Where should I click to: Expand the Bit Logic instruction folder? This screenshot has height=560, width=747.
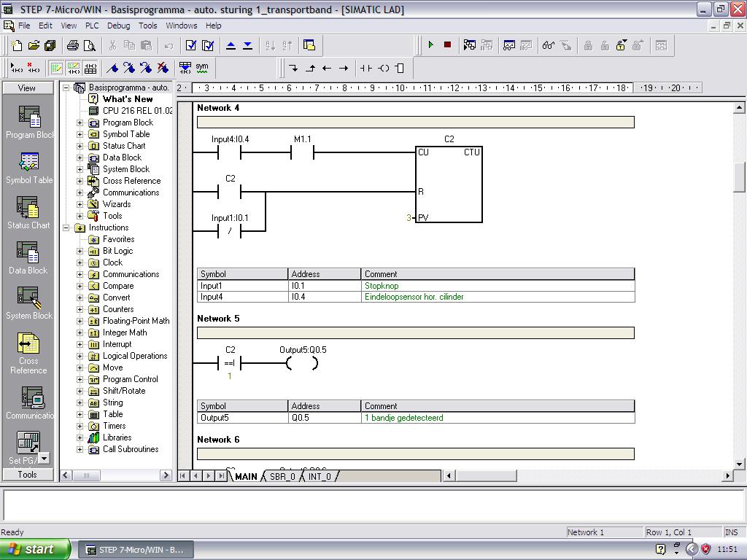pyautogui.click(x=80, y=251)
